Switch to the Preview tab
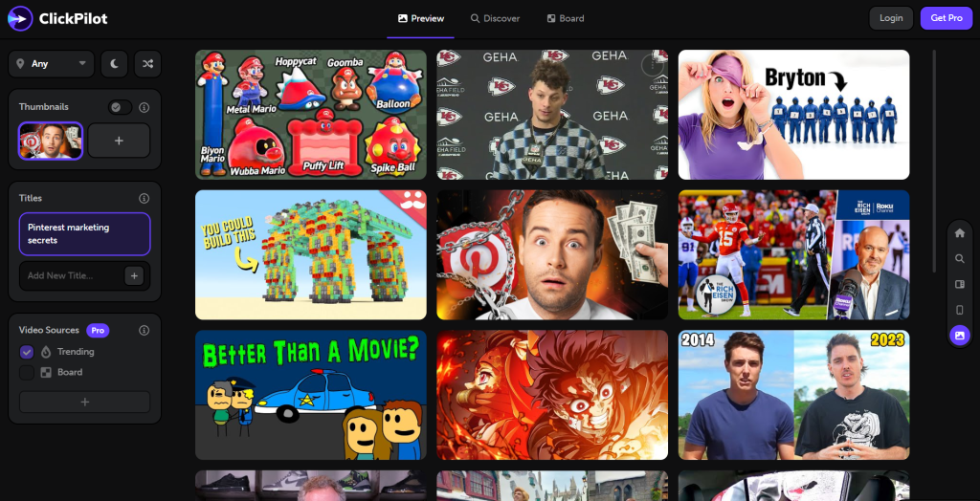Screen dimensions: 980x501 (x=421, y=19)
